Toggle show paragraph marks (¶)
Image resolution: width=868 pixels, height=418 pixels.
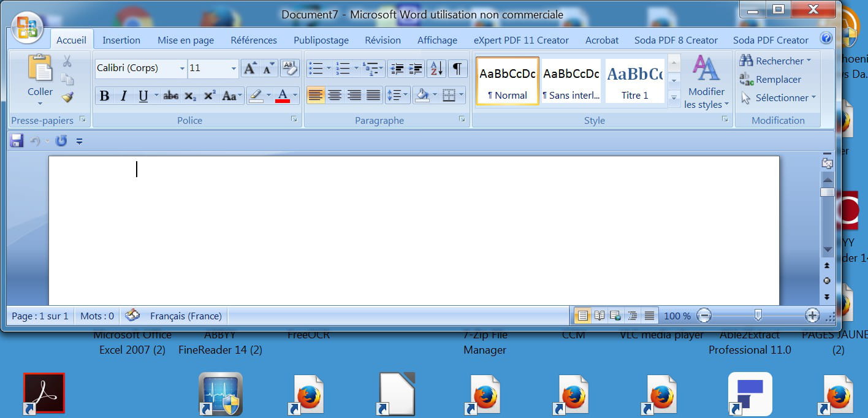coord(457,68)
